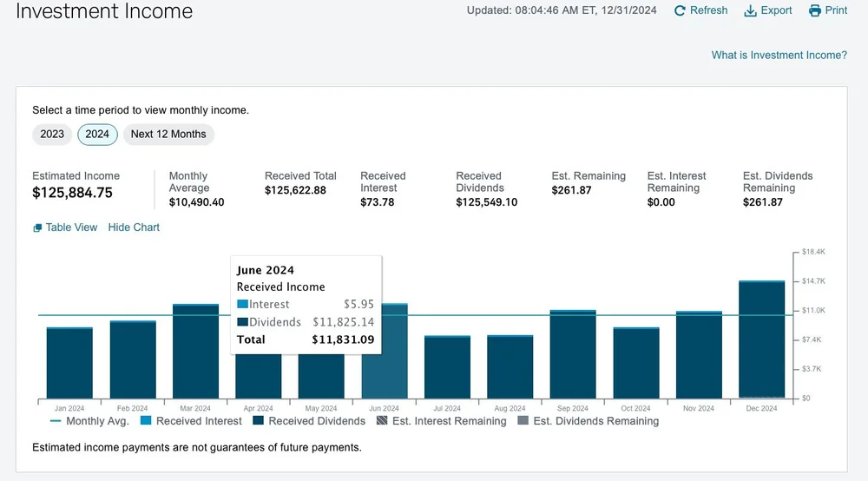Open What is Investment Income link

[x=779, y=56]
